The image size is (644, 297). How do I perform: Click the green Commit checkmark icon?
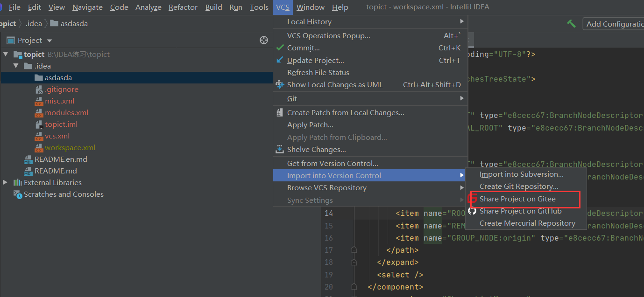280,48
